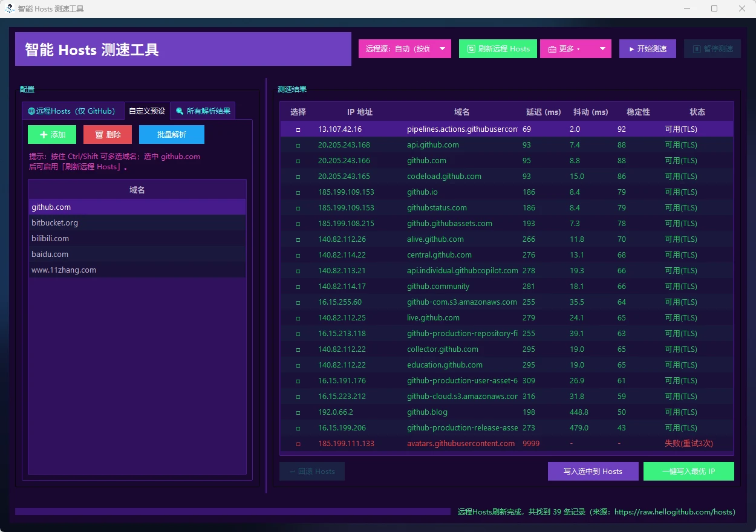
Task: Select bilibili.com in the domain list
Action: pyautogui.click(x=137, y=239)
